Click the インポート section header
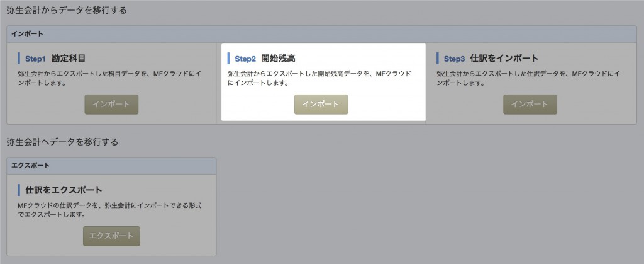Image resolution: width=644 pixels, height=264 pixels. tap(321, 34)
